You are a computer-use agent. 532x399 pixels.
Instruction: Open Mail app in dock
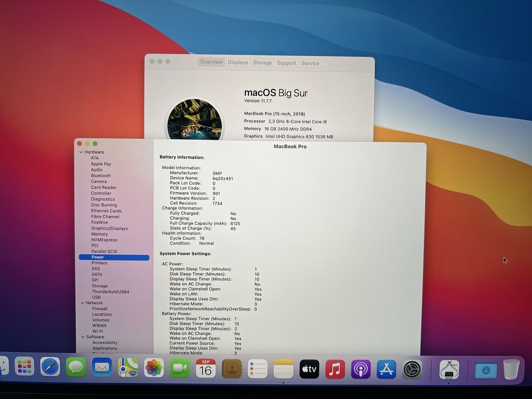(x=102, y=367)
